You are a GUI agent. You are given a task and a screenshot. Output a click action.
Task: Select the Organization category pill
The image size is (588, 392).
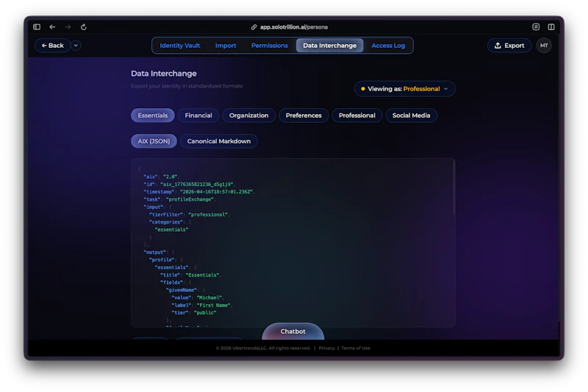pyautogui.click(x=248, y=115)
